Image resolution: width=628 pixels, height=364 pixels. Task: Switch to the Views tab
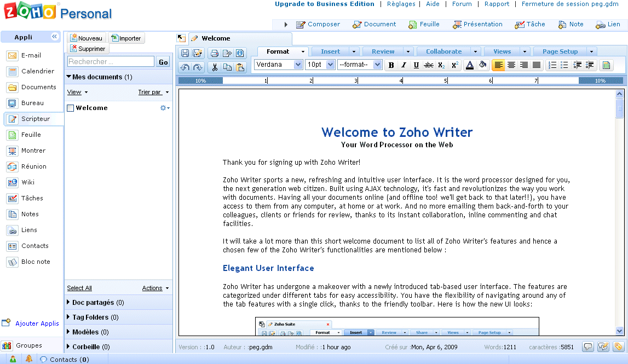pos(502,51)
